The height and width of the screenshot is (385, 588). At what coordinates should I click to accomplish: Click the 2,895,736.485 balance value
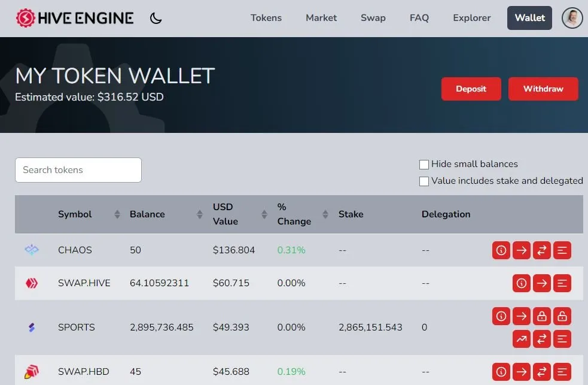[x=162, y=327]
